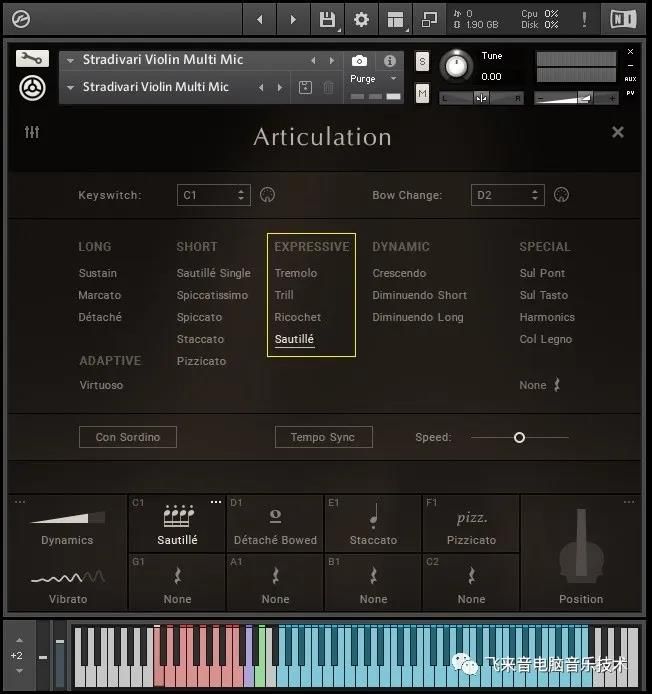Select the D1 Détaché Bowed slot

click(275, 523)
